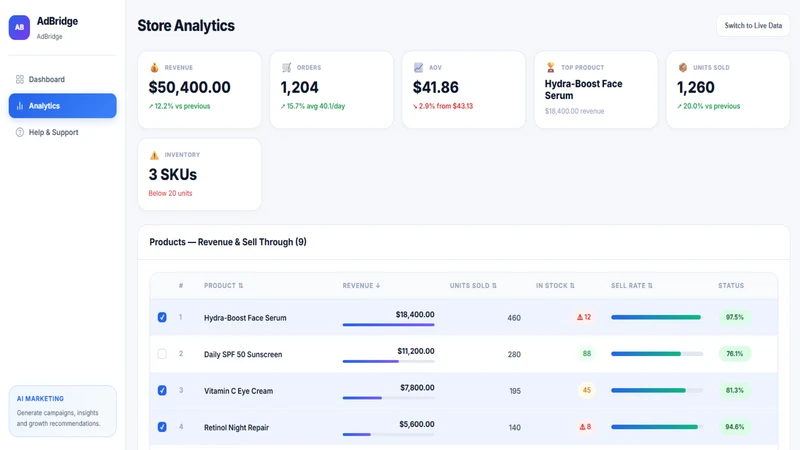Click the Retinol Night Repair sell rate bar
The image size is (800, 450).
point(657,427)
